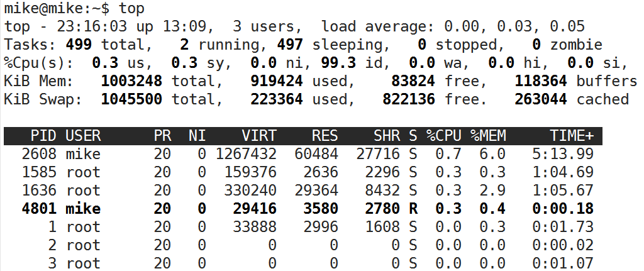Click VIRT value 159376

(250, 172)
